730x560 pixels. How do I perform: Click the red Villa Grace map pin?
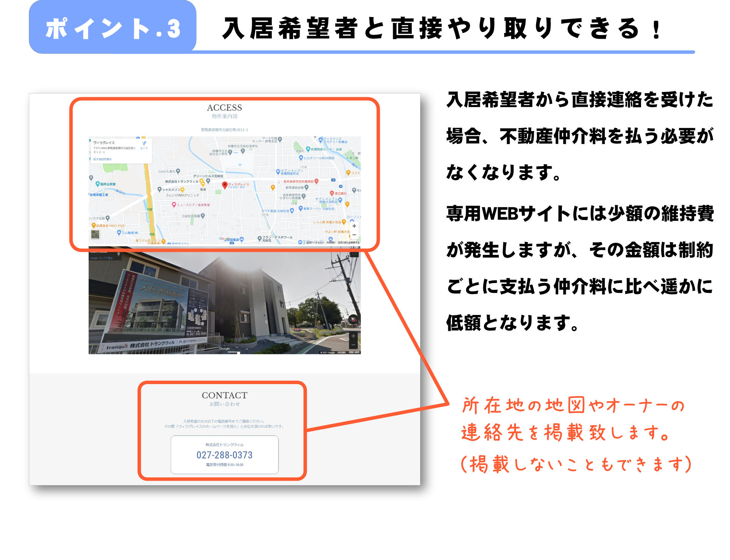[x=225, y=185]
